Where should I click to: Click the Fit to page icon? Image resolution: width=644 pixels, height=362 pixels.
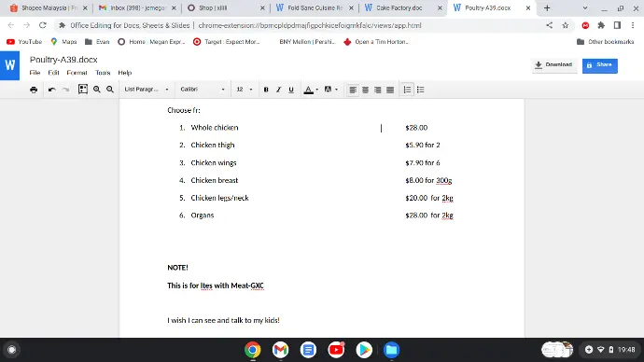83,89
